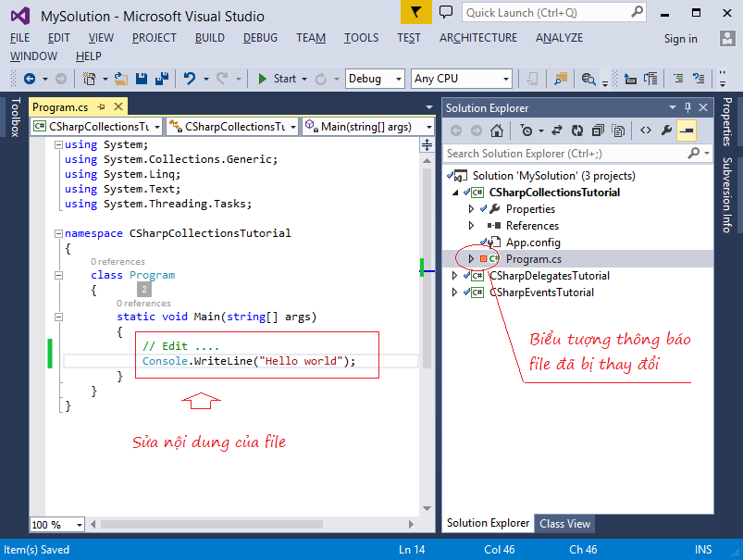Click the Navigate Backward toolbar arrow
Screen dimensions: 743x560
click(x=30, y=79)
